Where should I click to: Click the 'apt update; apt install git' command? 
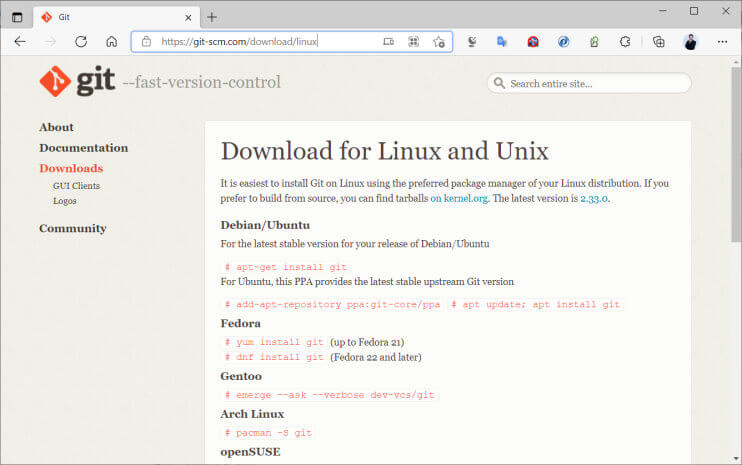click(x=535, y=305)
